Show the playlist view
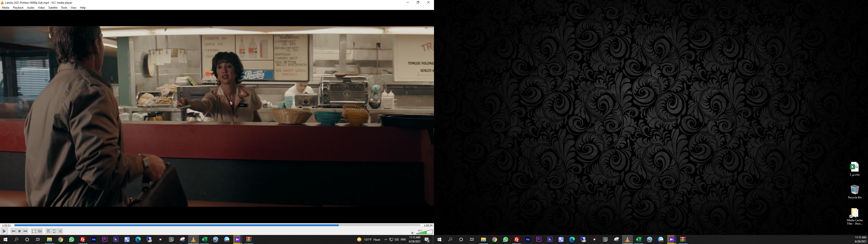This screenshot has width=868, height=244. pos(48,231)
